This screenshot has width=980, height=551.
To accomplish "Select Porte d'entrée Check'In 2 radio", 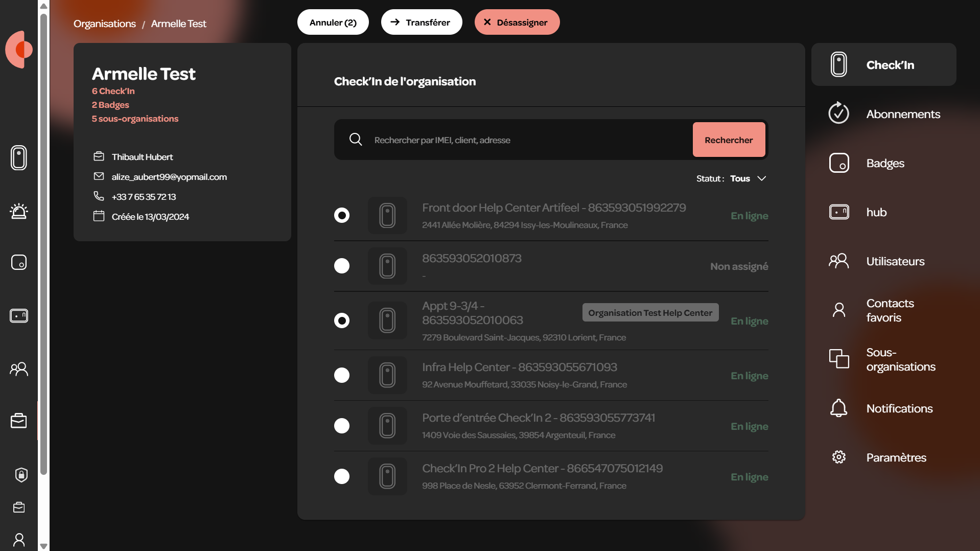I will tap(342, 426).
